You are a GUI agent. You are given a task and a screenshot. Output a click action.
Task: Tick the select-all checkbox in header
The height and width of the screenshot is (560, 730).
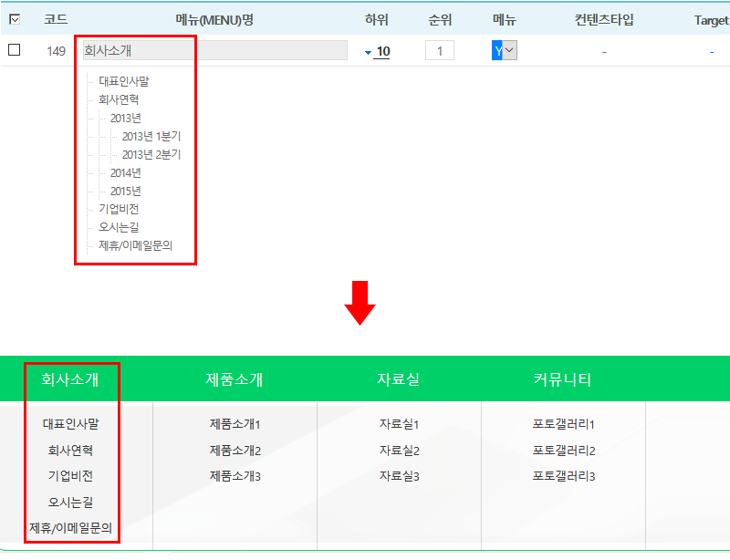click(x=15, y=19)
